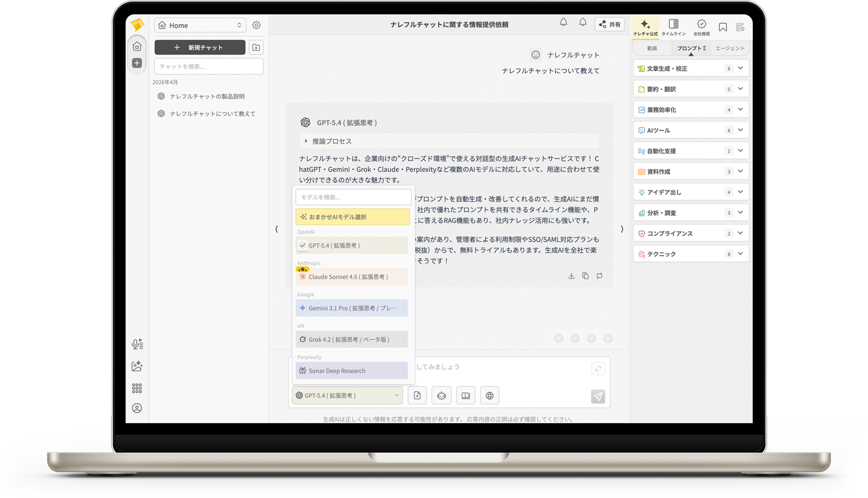
Task: Regenerate the response with retry icon
Action: click(599, 276)
